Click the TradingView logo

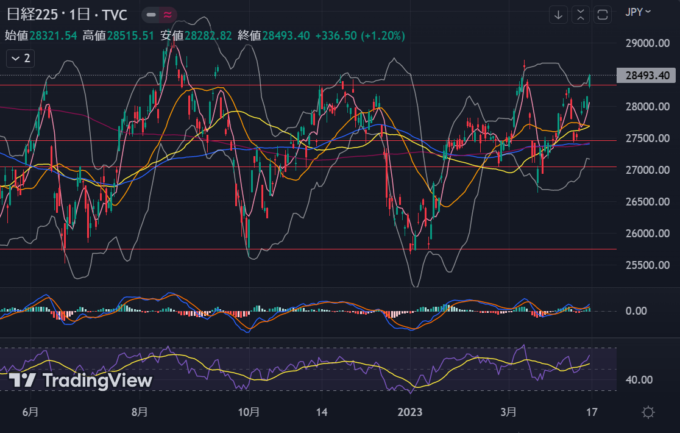[81, 380]
